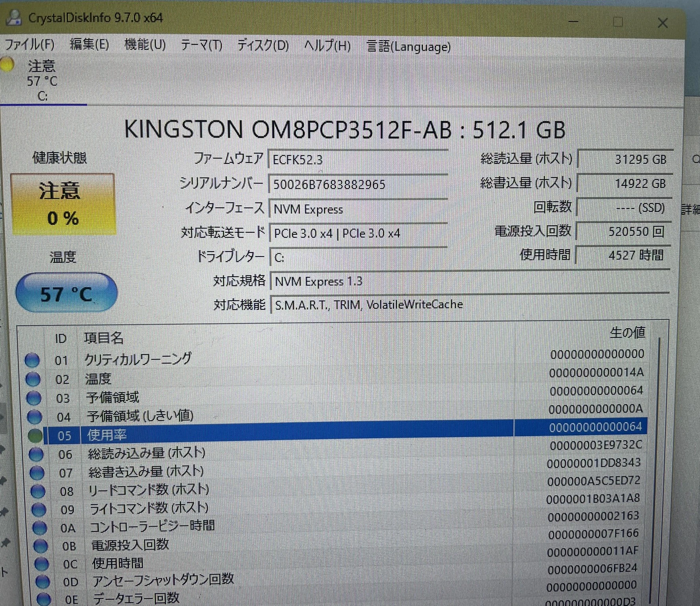Screen dimensions: 700x606
Task: Click the 生の値 column header
Action: [627, 333]
